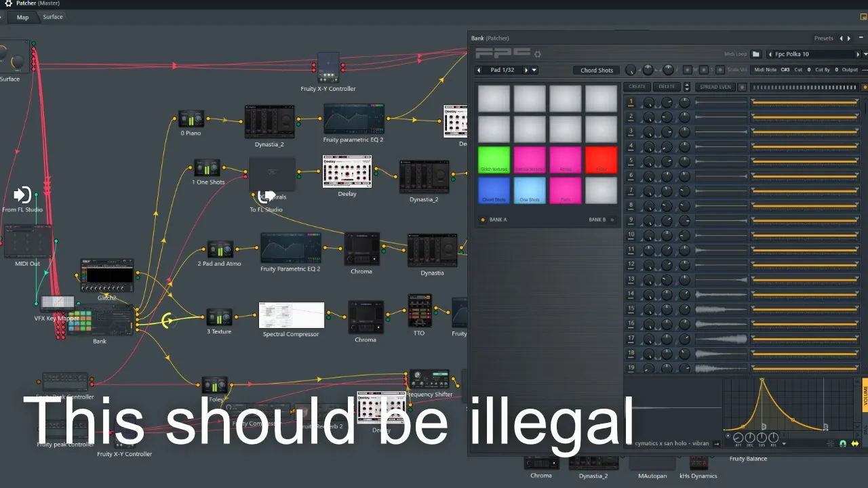Select BANK B
Viewport: 868px width, 488px height.
point(601,220)
